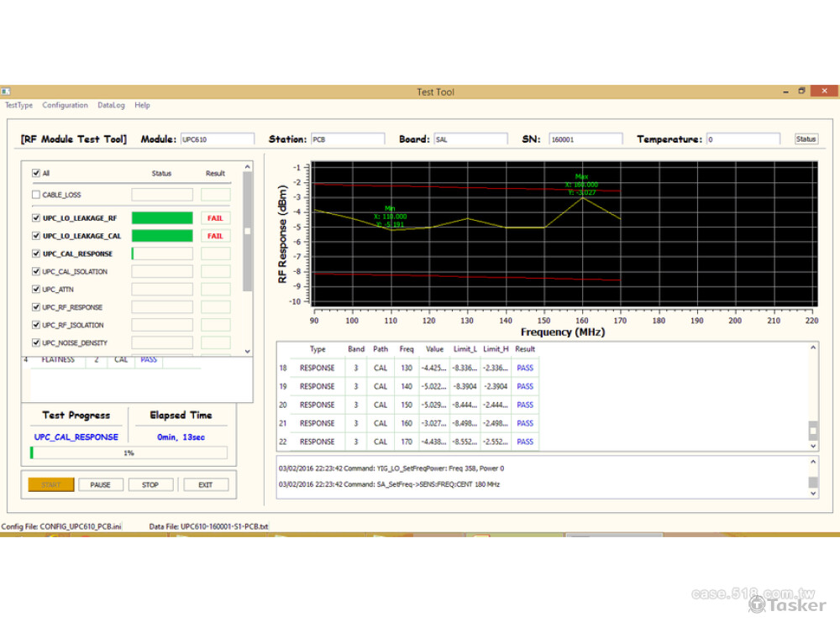
Task: Click the scroll-down arrow on the test list
Action: tap(247, 350)
